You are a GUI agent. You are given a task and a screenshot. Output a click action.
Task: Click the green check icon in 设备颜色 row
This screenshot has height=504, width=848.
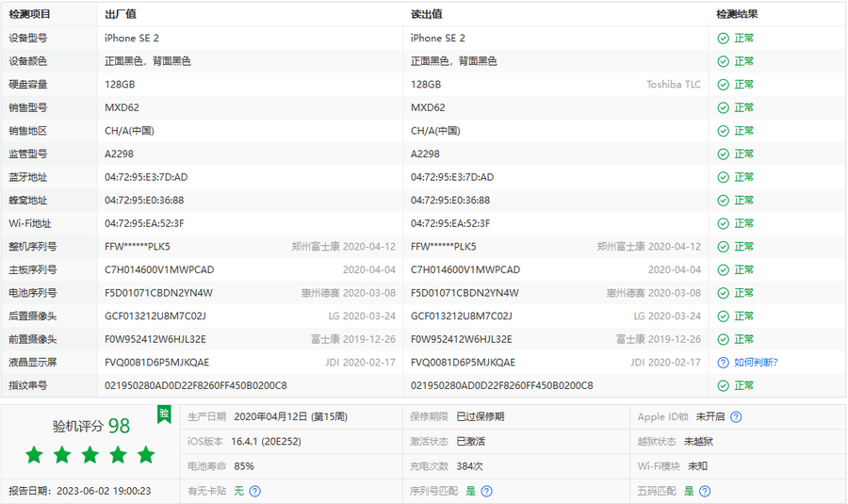pyautogui.click(x=723, y=61)
